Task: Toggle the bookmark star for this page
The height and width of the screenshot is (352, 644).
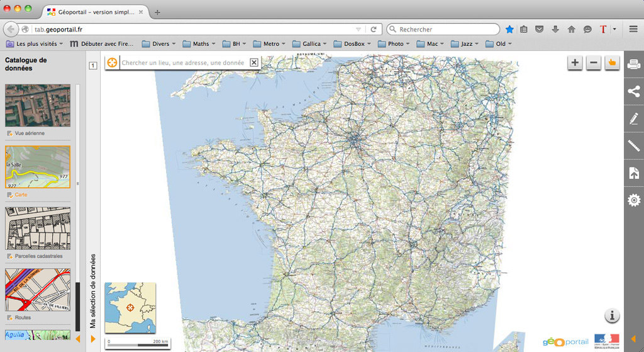Action: click(509, 29)
